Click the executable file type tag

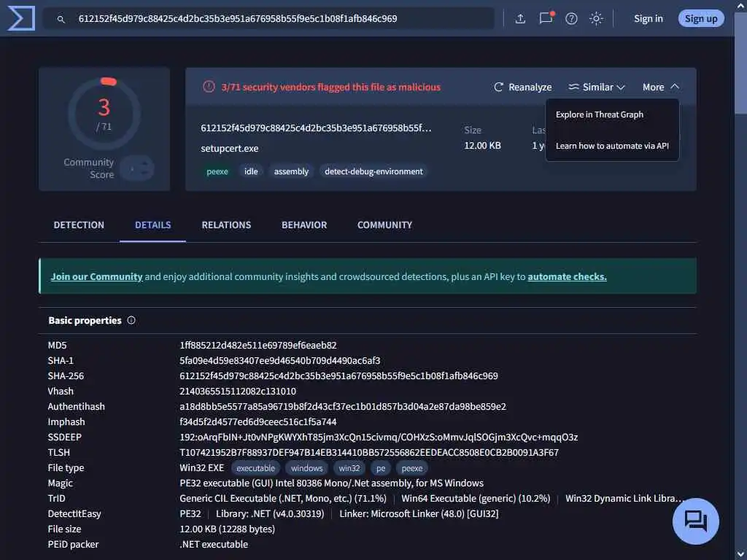256,468
